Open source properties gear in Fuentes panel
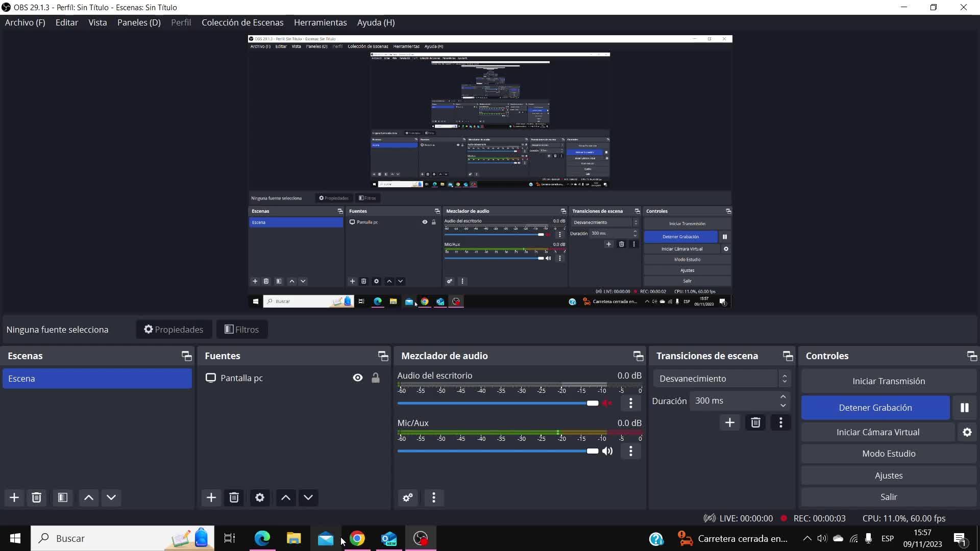 260,497
